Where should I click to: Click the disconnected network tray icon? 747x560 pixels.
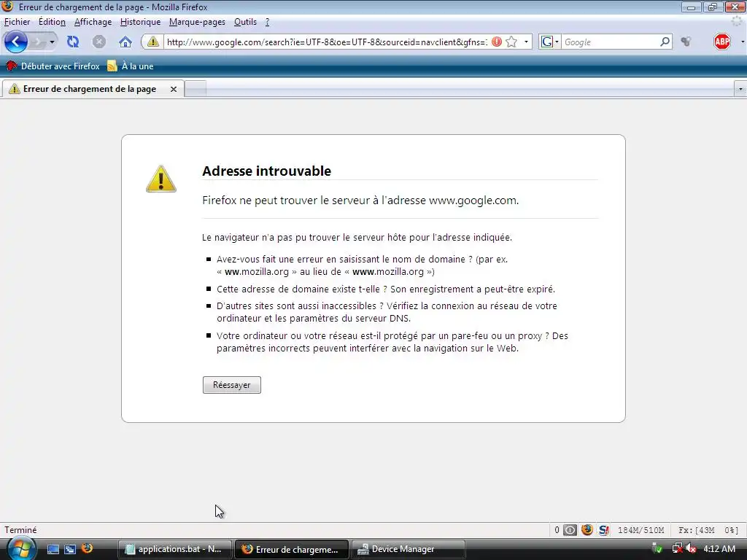[x=677, y=548]
